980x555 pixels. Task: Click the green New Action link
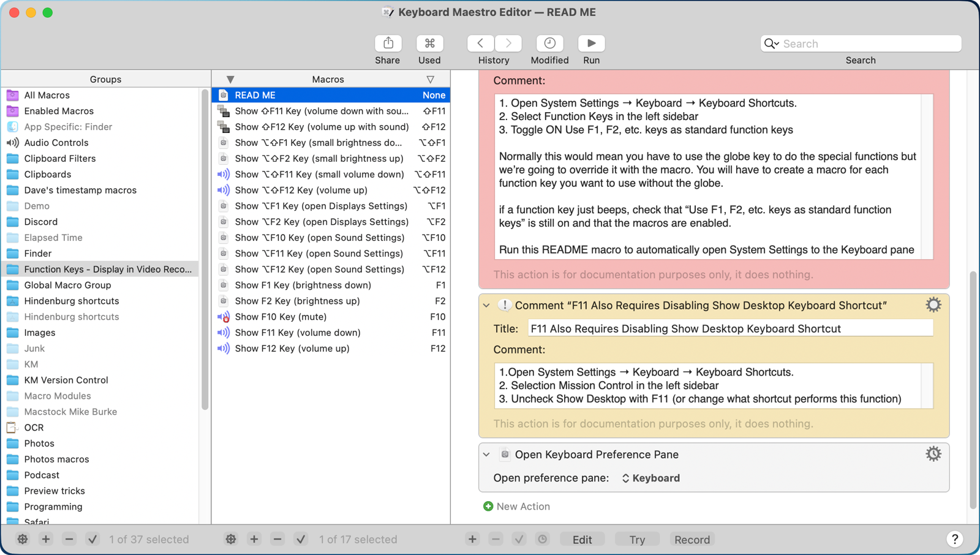point(517,506)
